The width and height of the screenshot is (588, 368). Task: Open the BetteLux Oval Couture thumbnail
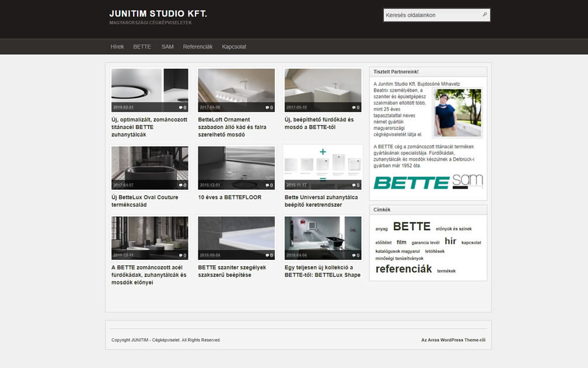click(149, 168)
